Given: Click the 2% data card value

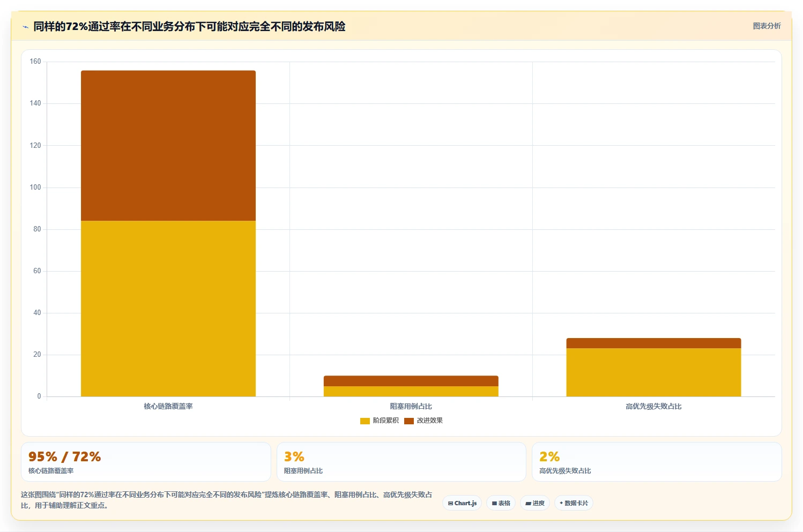Looking at the screenshot, I should click(x=549, y=456).
